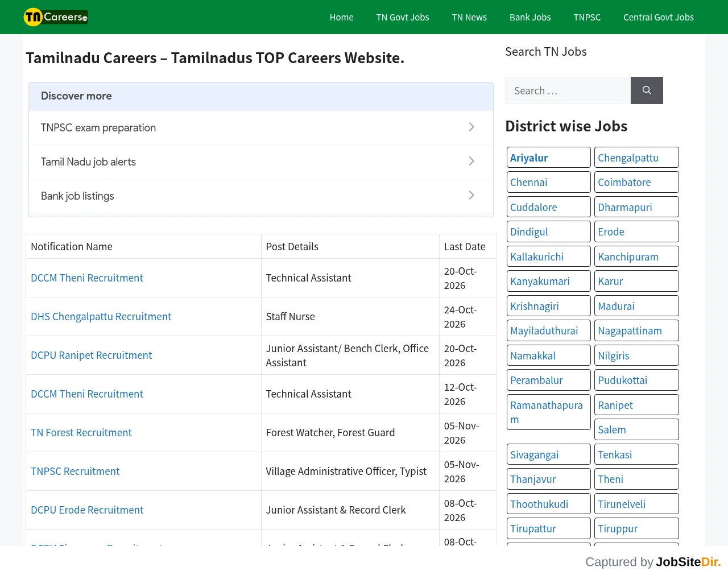Click the search magnifier button
This screenshot has width=728, height=579.
click(x=647, y=90)
